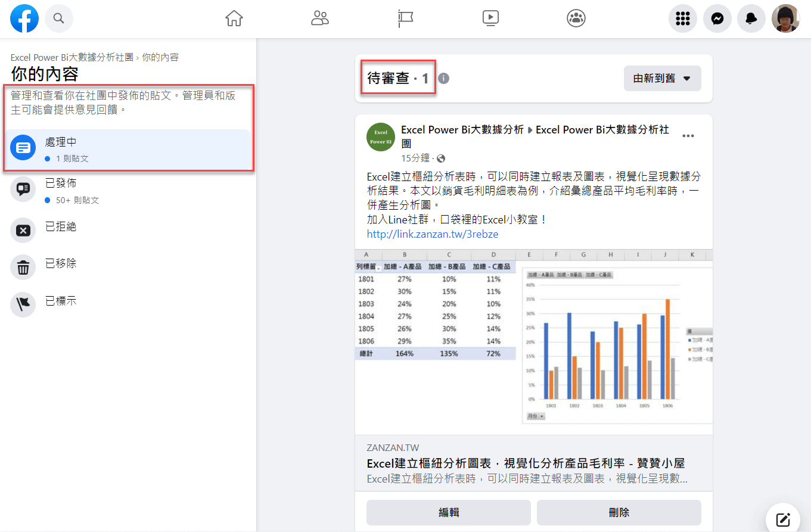The image size is (811, 532).
Task: Open the Excel Power Bi大數據分析社團 breadcrumb link
Action: pyautogui.click(x=72, y=58)
